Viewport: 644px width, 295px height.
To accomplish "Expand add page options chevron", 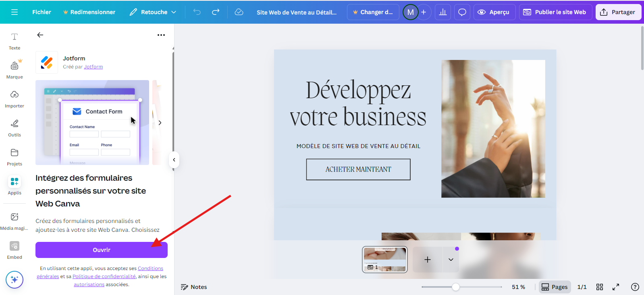I will [x=451, y=260].
